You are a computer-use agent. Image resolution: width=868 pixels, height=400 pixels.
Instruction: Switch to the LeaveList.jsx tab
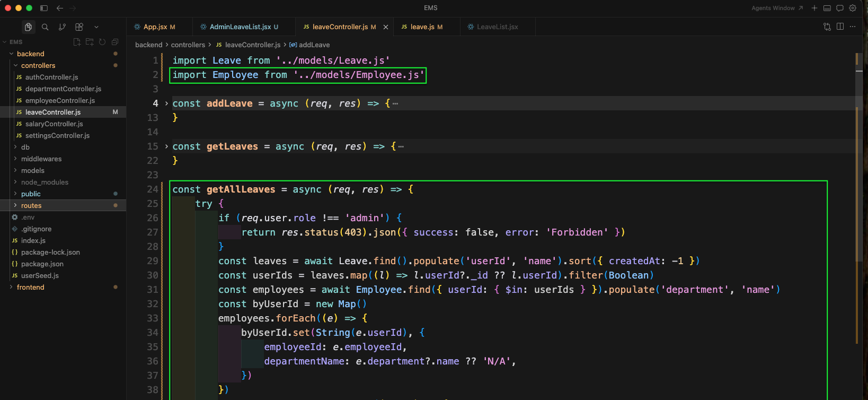(x=497, y=27)
